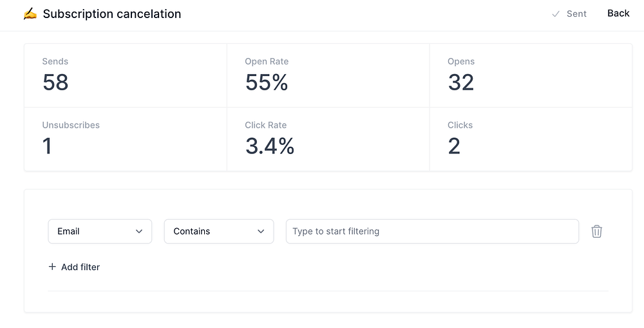Viewport: 644px width, 328px height.
Task: Click the chevron arrow in the Email dropdown
Action: 139,231
